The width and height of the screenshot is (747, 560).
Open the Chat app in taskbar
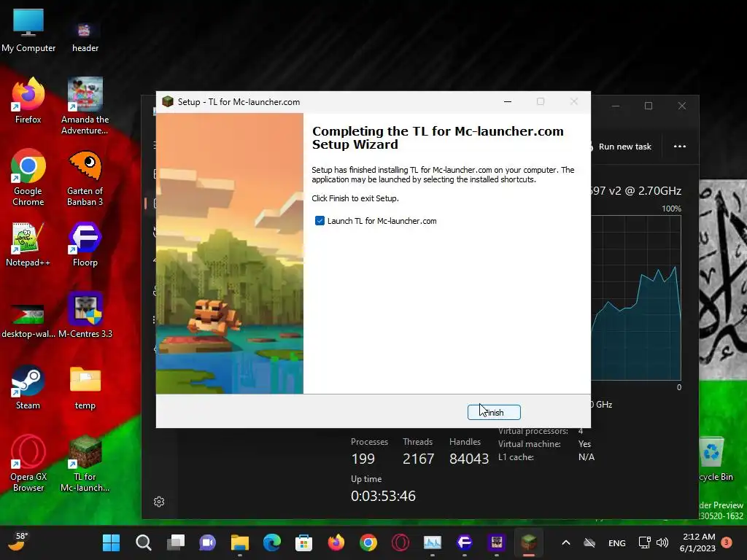[x=208, y=542]
